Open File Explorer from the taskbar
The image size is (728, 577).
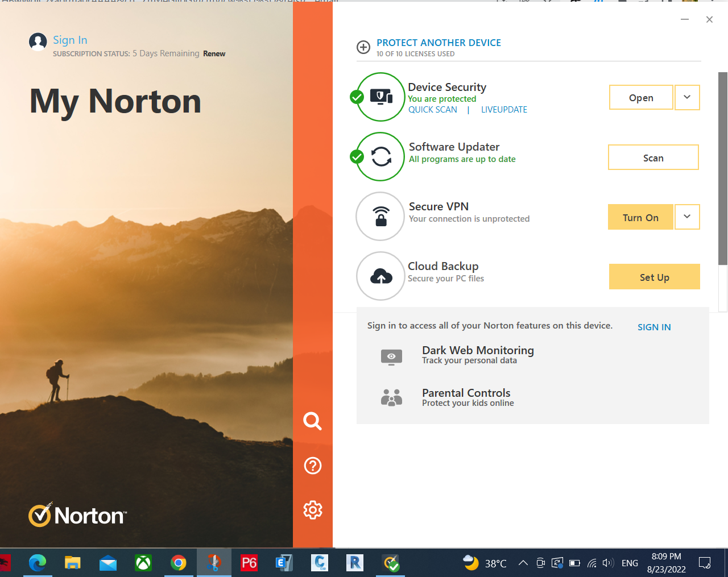point(73,563)
